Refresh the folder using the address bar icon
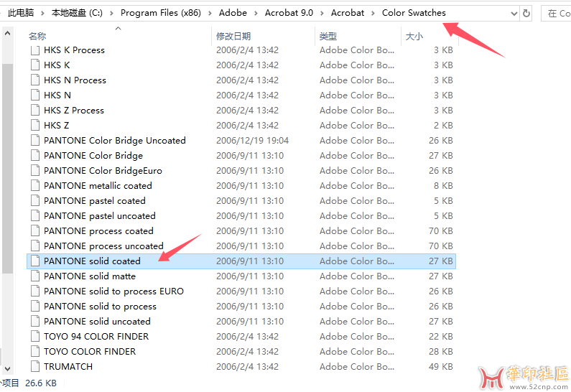Viewport: 571px width, 392px height. [x=527, y=13]
